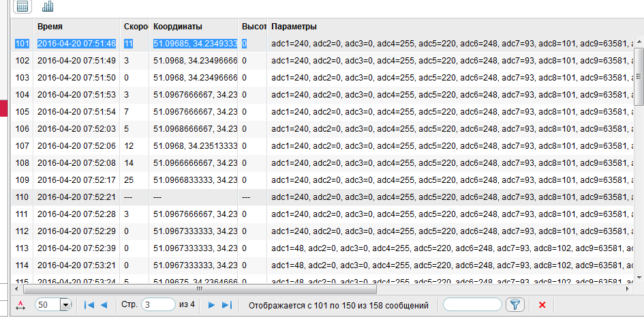Switch to table view icon
The width and height of the screenshot is (644, 318).
[x=22, y=7]
